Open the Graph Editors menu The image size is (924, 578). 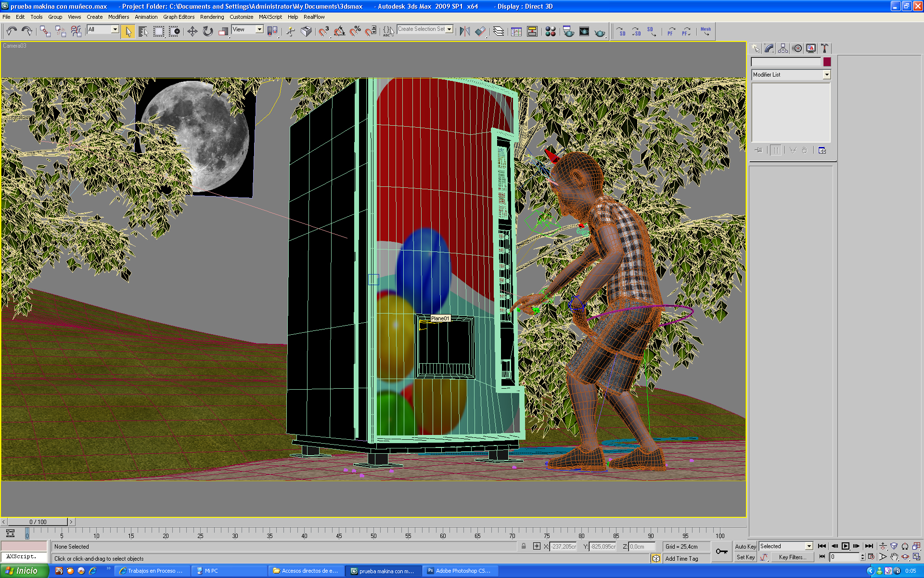click(179, 17)
